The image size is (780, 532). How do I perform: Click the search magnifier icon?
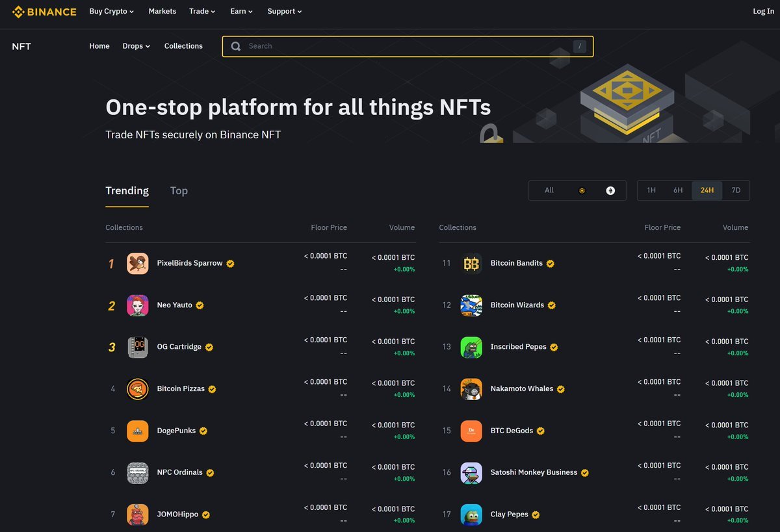coord(236,46)
